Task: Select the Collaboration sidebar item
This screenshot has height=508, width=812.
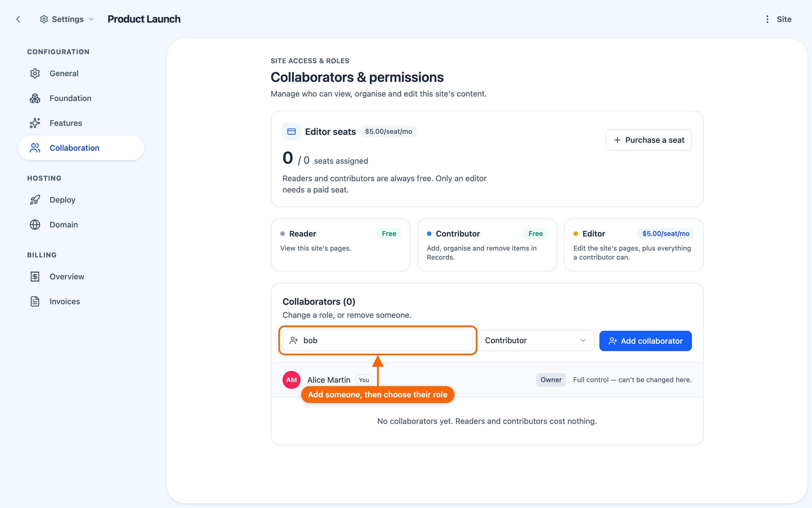Action: 81,148
